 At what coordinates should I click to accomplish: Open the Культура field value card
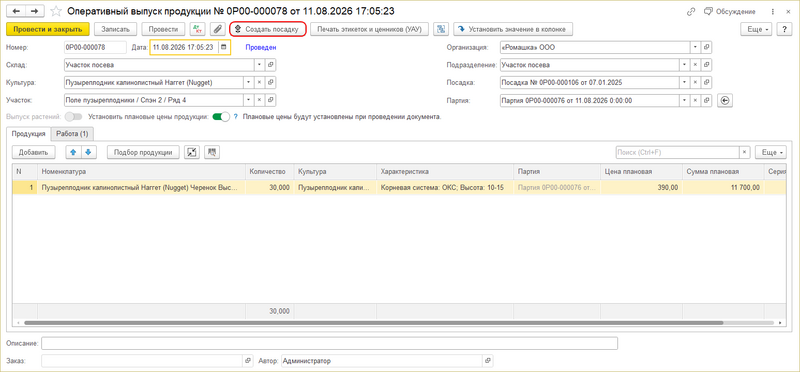[271, 83]
